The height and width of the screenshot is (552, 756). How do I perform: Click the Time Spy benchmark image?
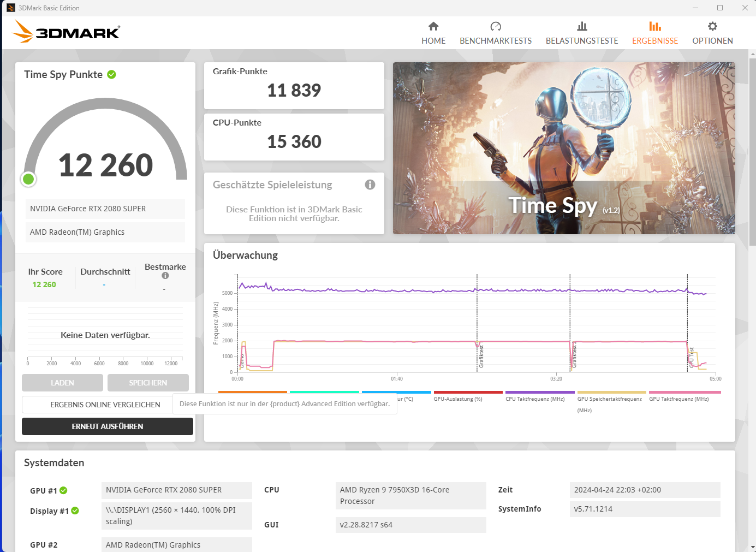coord(564,148)
